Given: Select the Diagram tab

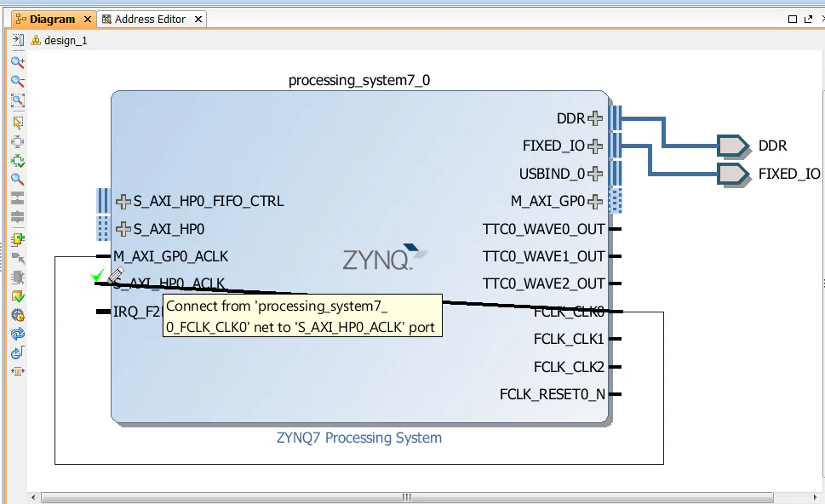Looking at the screenshot, I should [x=47, y=18].
